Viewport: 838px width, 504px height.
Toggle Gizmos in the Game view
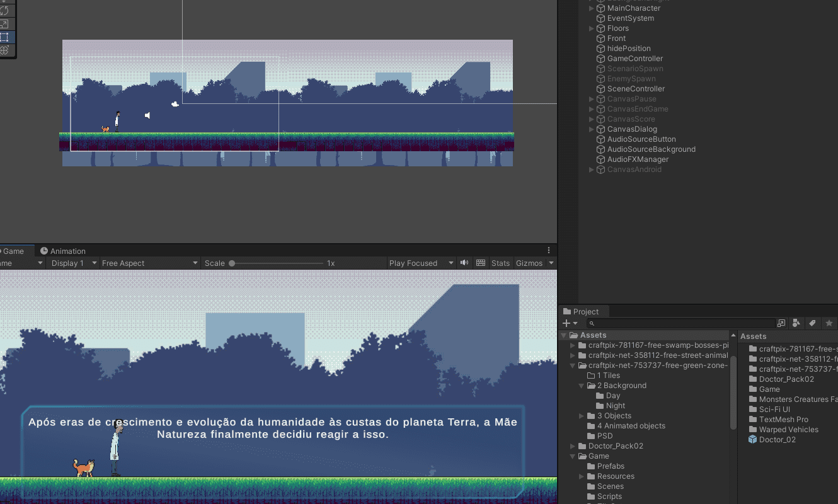pyautogui.click(x=529, y=263)
